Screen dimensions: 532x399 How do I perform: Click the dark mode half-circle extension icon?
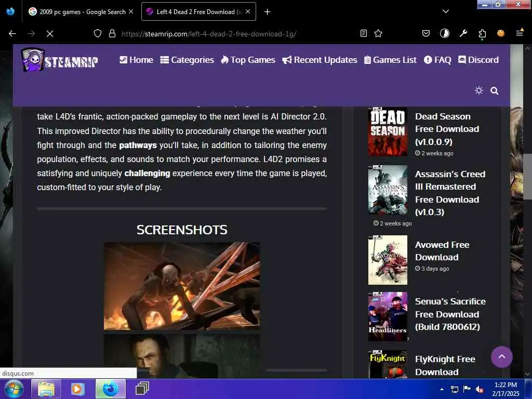point(445,33)
